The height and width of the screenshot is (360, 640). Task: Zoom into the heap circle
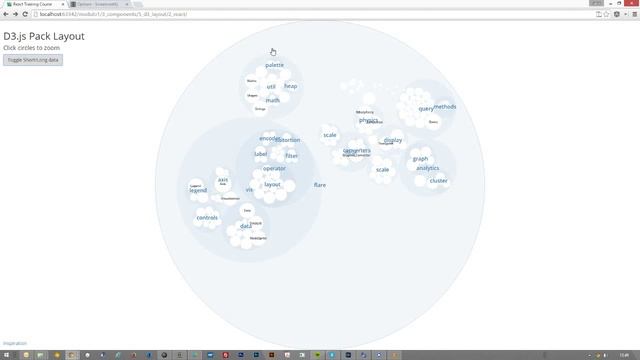[x=291, y=86]
